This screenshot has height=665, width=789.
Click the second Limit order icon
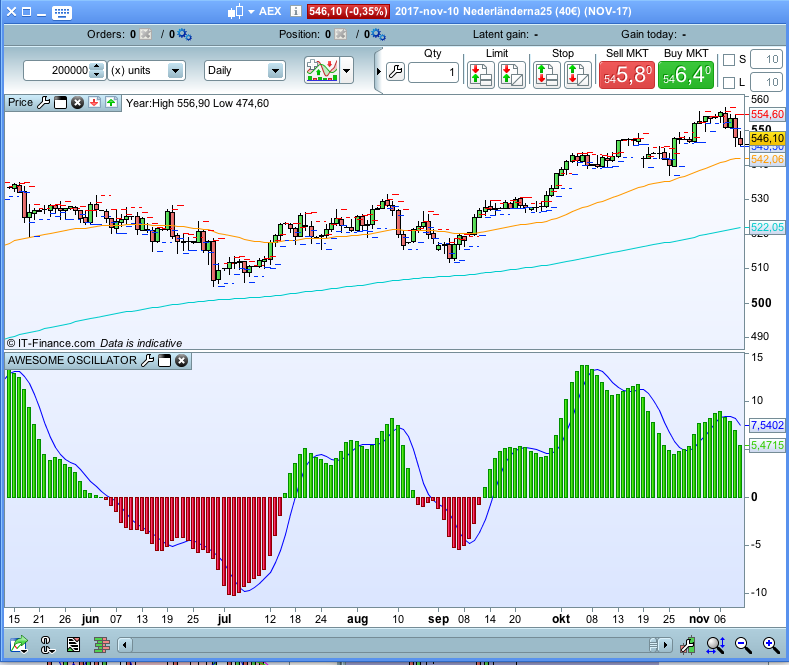[512, 74]
